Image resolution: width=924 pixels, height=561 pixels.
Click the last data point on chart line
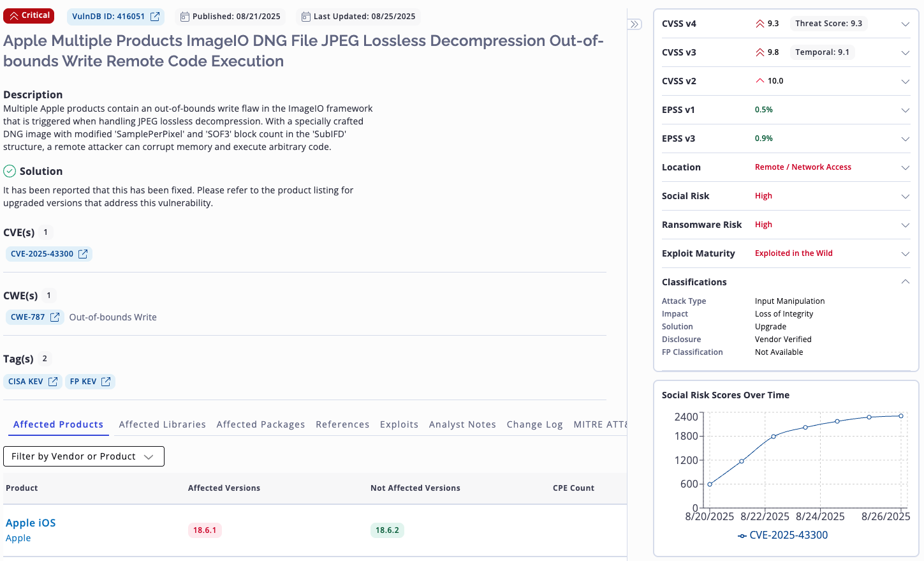901,416
